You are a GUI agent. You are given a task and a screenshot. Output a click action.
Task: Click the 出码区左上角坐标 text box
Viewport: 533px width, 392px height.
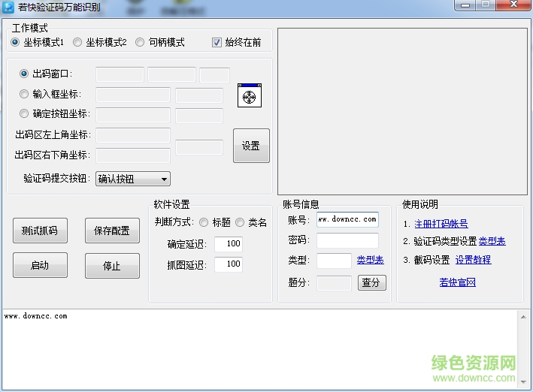[x=133, y=135]
